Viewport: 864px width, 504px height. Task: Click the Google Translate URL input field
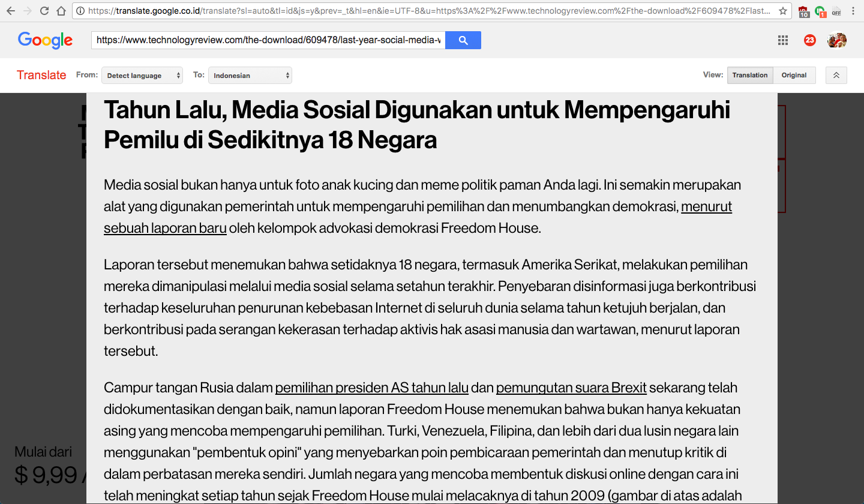pyautogui.click(x=268, y=40)
